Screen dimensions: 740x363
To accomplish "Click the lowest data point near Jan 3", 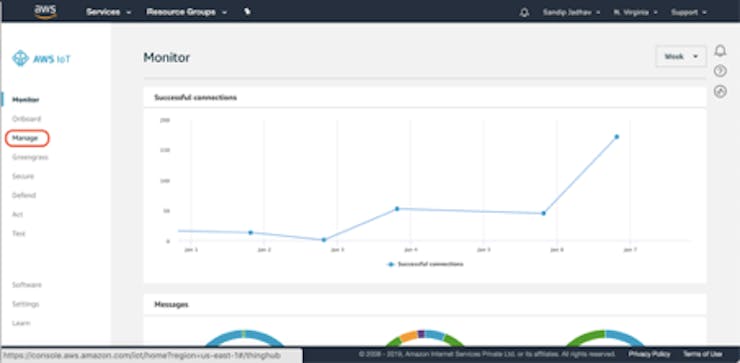I will click(324, 240).
